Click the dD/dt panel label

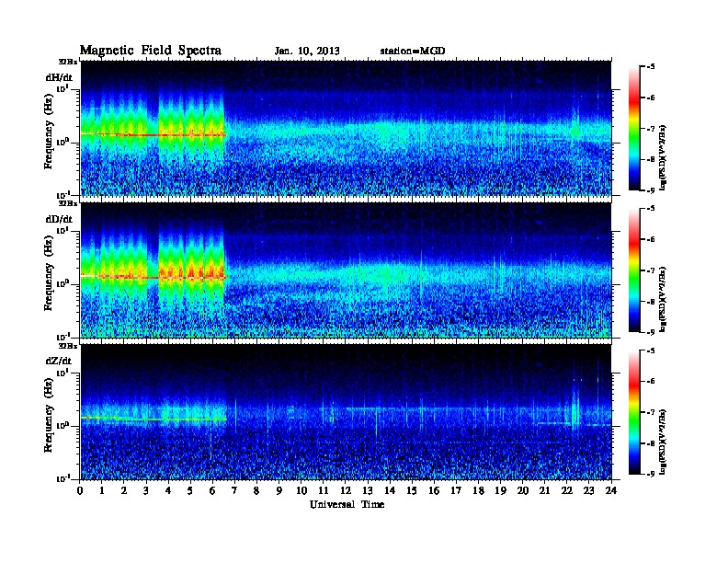[59, 219]
